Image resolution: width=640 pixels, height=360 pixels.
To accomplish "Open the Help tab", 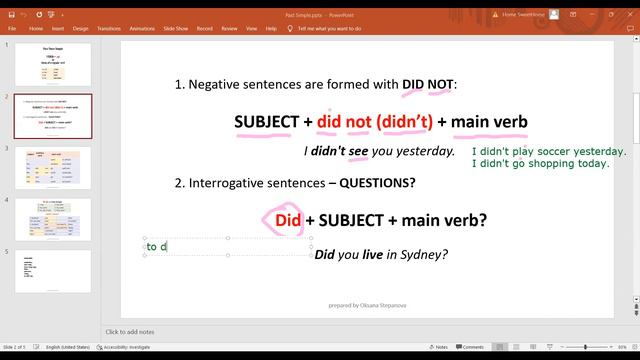I will 271,29.
